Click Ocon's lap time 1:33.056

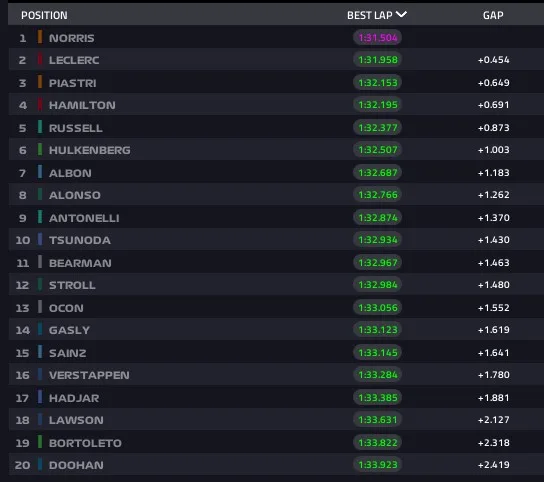pyautogui.click(x=377, y=307)
